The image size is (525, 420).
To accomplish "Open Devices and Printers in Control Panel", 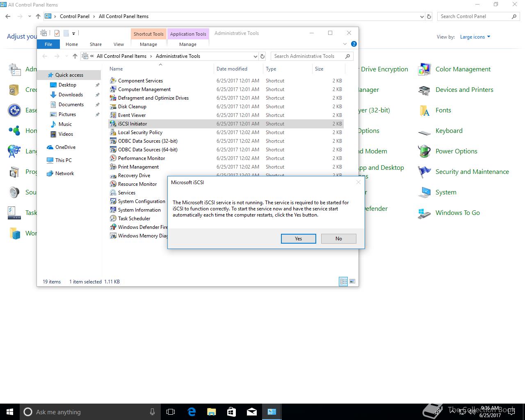I will [x=456, y=90].
